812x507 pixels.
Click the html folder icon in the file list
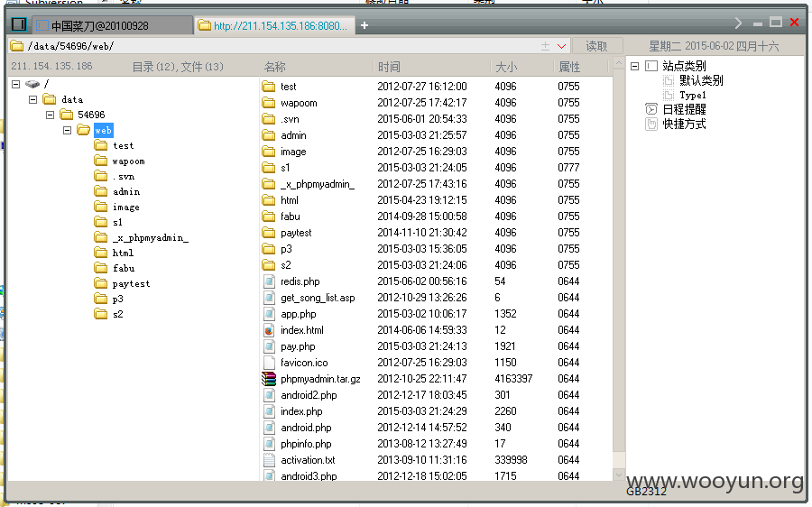269,200
